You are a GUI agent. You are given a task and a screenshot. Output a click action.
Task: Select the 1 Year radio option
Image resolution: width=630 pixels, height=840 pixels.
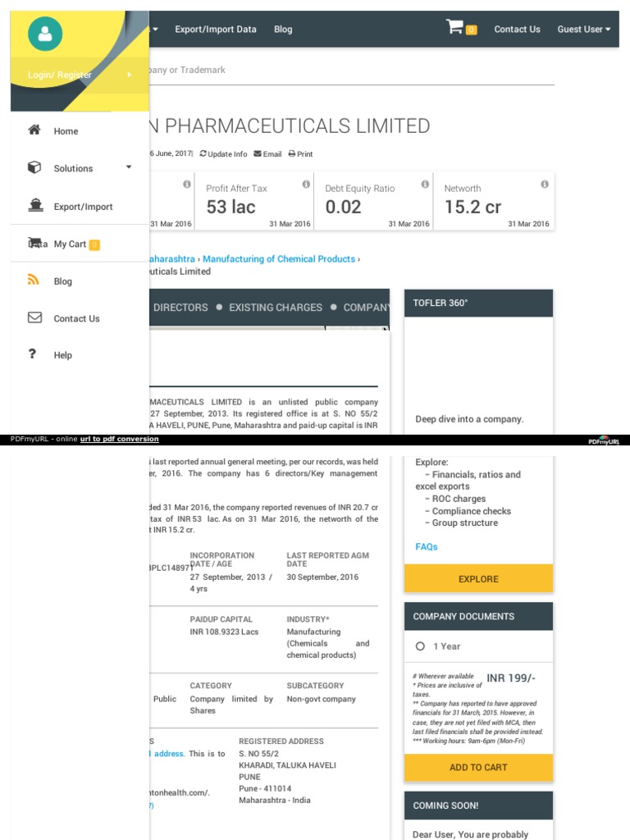(420, 646)
